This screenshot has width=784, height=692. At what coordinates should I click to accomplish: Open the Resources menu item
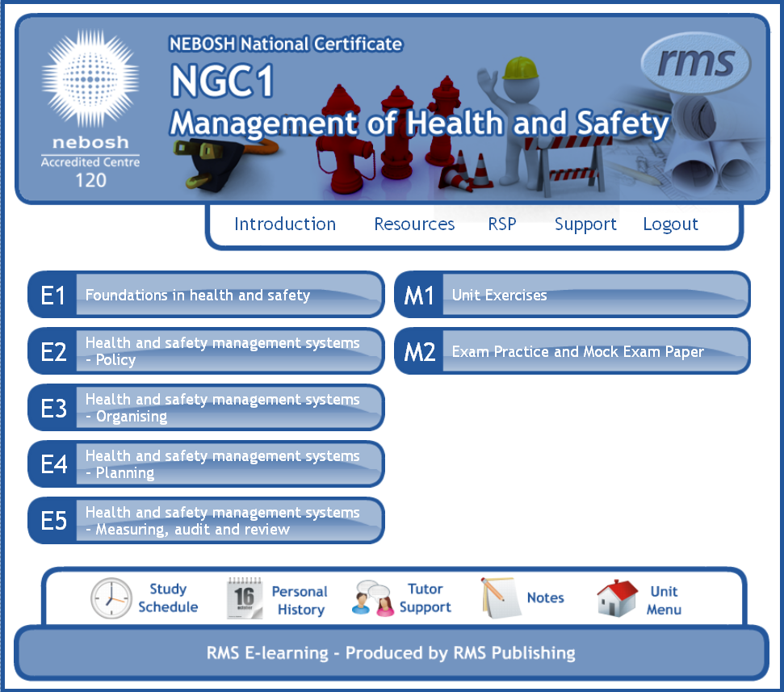coord(414,224)
